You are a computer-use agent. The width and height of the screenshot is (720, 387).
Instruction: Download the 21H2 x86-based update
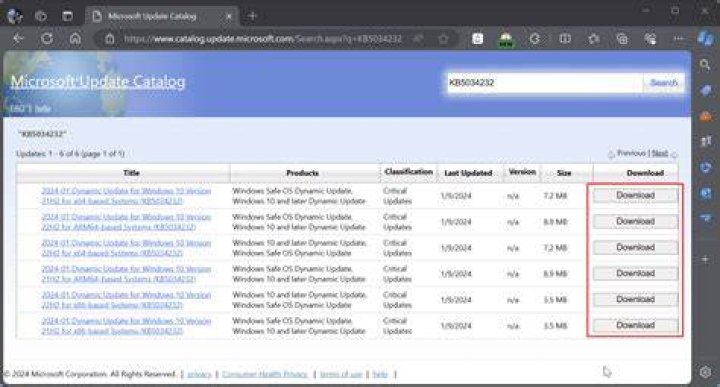635,325
